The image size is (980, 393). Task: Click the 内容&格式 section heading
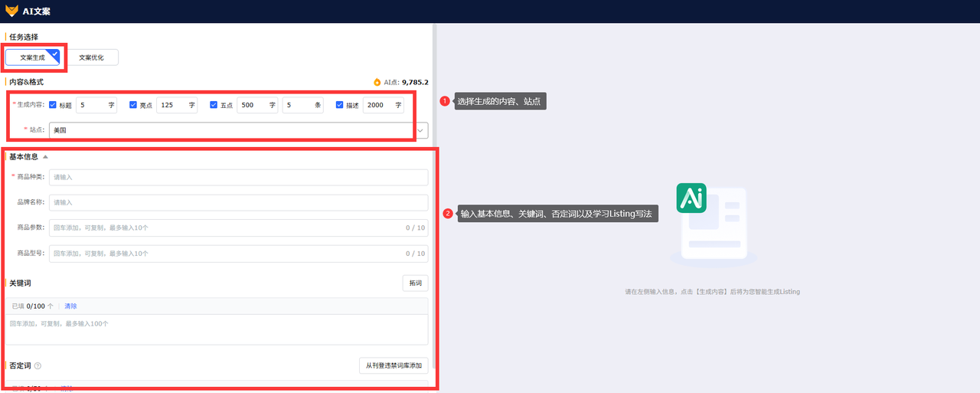(x=27, y=81)
